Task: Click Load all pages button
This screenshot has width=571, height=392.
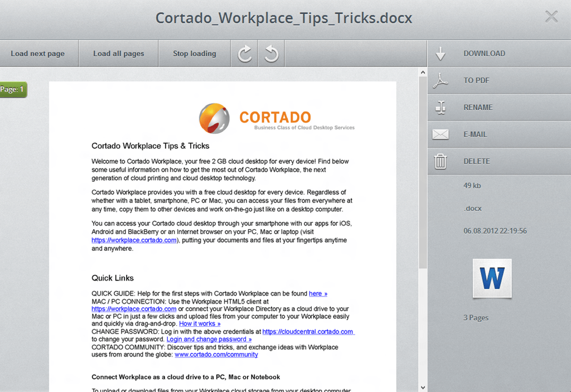Action: (118, 54)
